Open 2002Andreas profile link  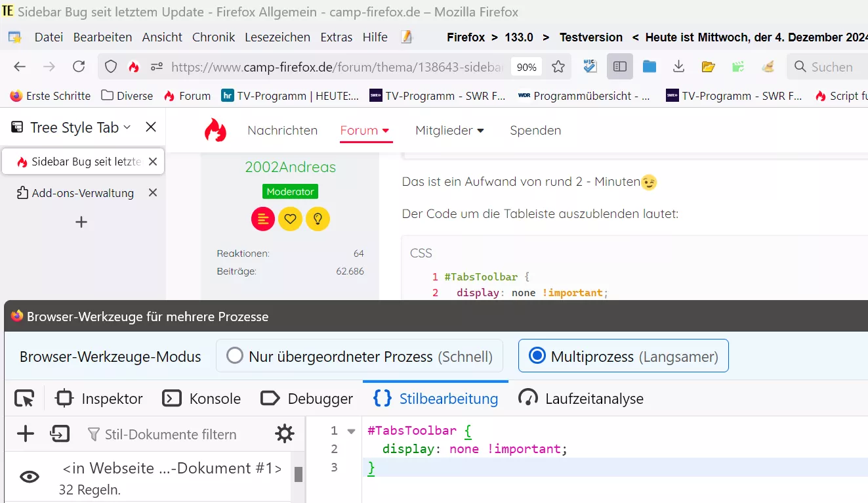(291, 167)
